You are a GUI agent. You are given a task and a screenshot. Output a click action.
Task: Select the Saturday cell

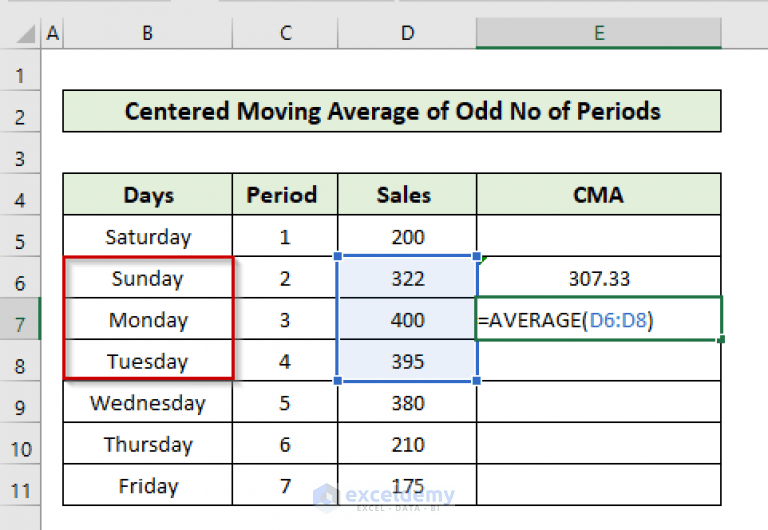pyautogui.click(x=148, y=236)
